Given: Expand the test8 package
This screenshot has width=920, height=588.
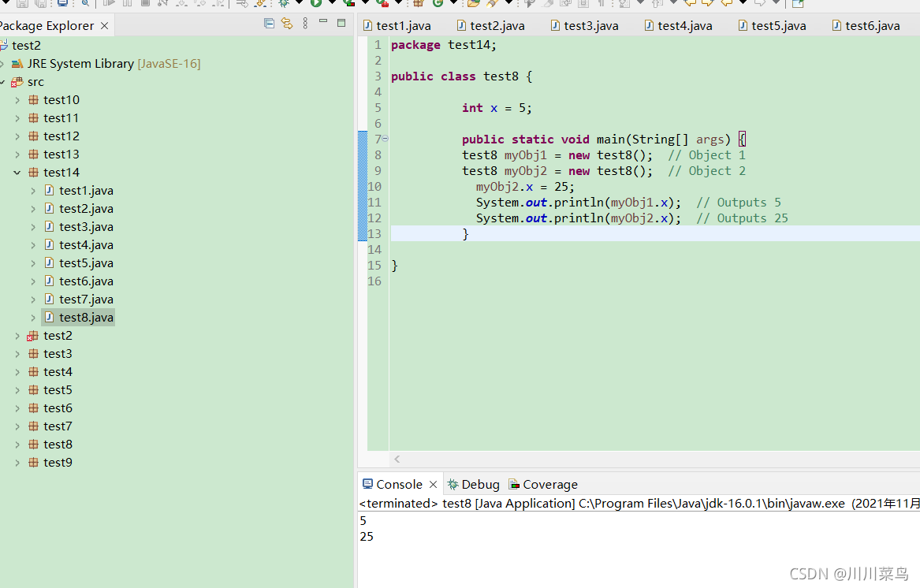Looking at the screenshot, I should pyautogui.click(x=17, y=445).
